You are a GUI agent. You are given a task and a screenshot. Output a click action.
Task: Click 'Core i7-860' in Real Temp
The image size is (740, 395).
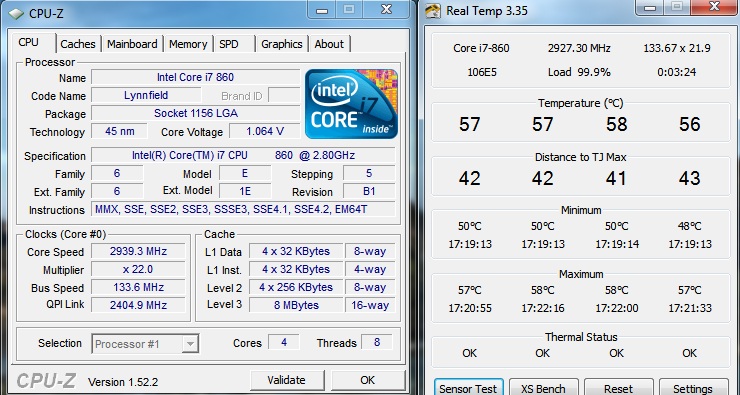(481, 48)
